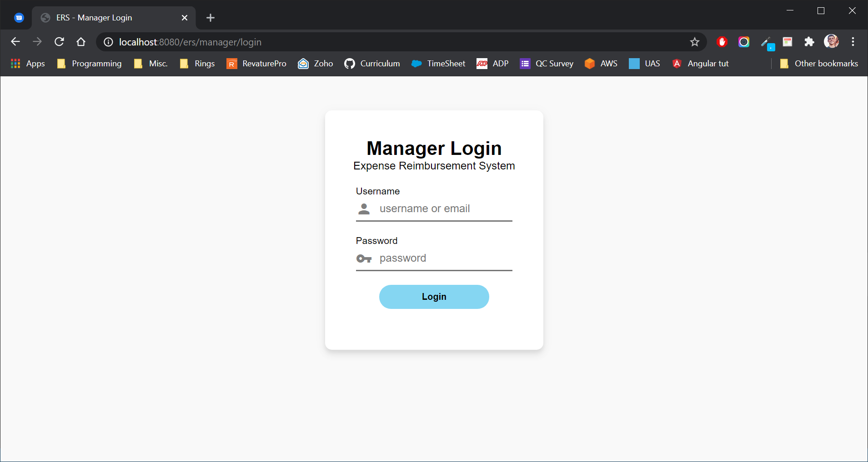Open a new browser tab
868x462 pixels.
(x=210, y=18)
